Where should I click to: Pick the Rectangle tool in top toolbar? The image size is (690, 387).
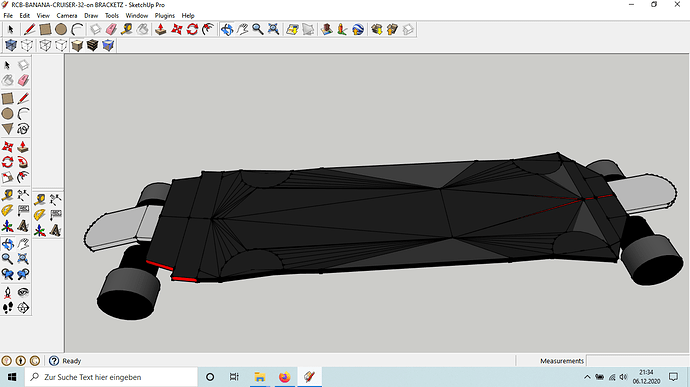click(x=45, y=29)
